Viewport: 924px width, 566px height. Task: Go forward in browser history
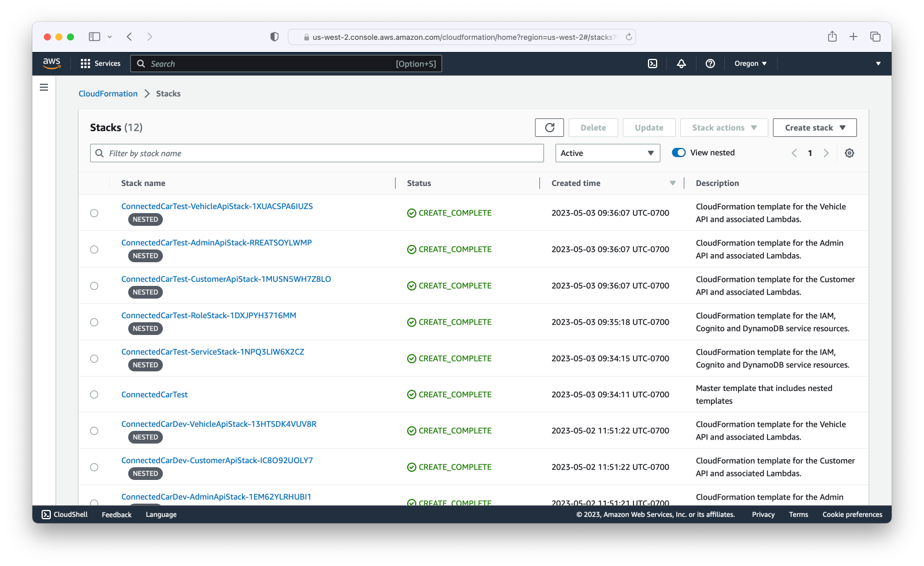(x=150, y=37)
